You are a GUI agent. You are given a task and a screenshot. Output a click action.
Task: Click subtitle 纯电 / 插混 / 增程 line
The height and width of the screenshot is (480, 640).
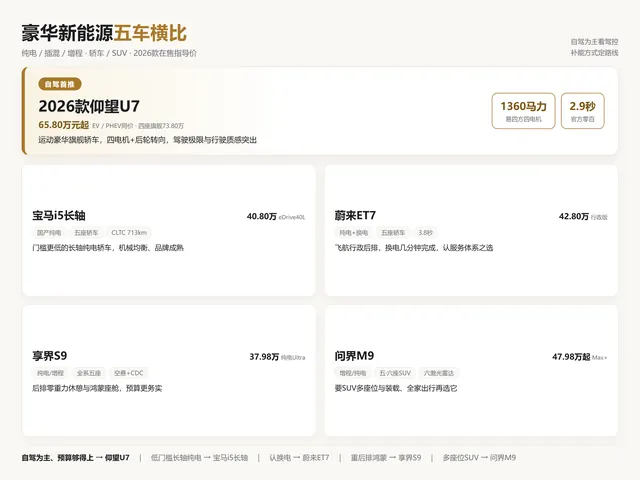(109, 53)
